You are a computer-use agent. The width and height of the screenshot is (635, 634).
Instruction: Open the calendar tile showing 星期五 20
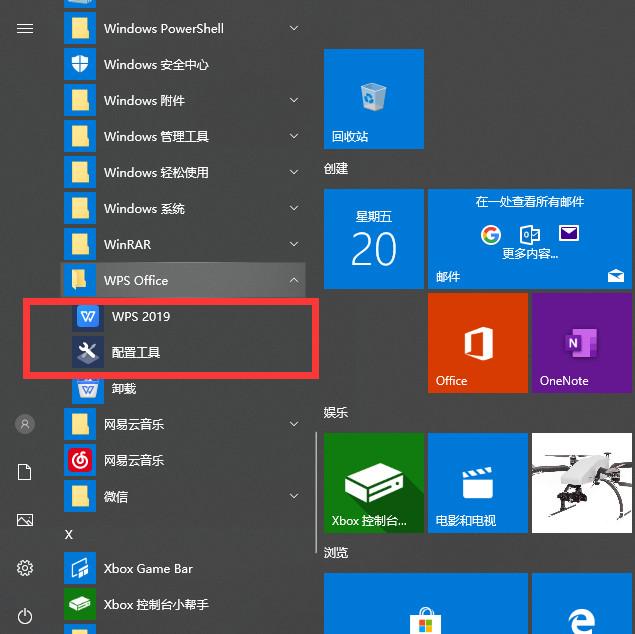(x=374, y=239)
